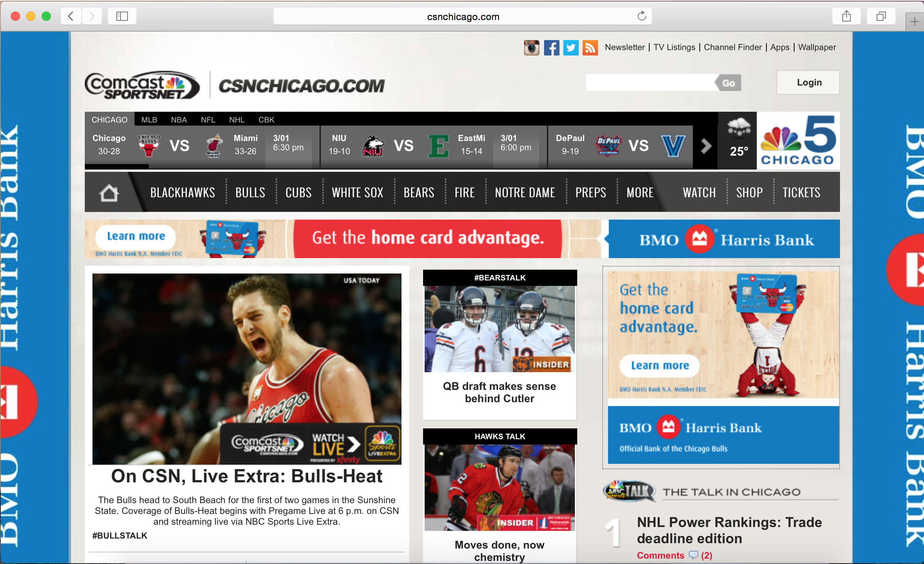Click the #BULLSTALK tag
Image resolution: width=924 pixels, height=564 pixels.
click(x=120, y=535)
